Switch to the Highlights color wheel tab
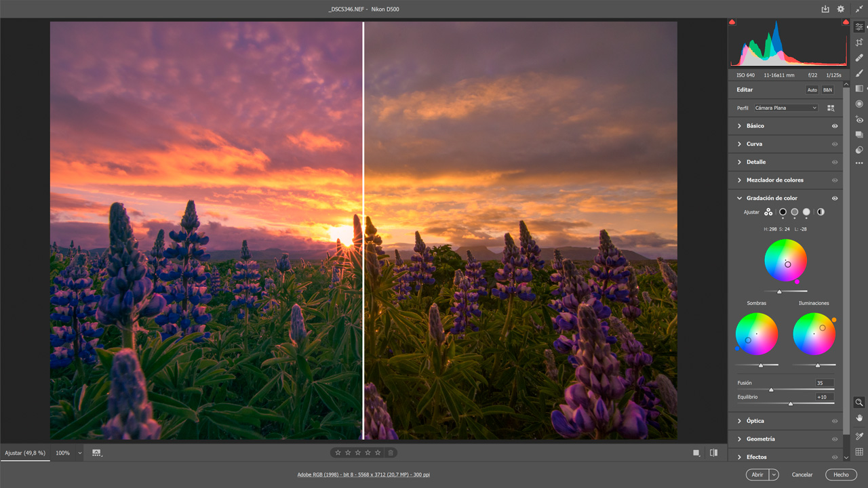868x488 pixels. (x=806, y=212)
